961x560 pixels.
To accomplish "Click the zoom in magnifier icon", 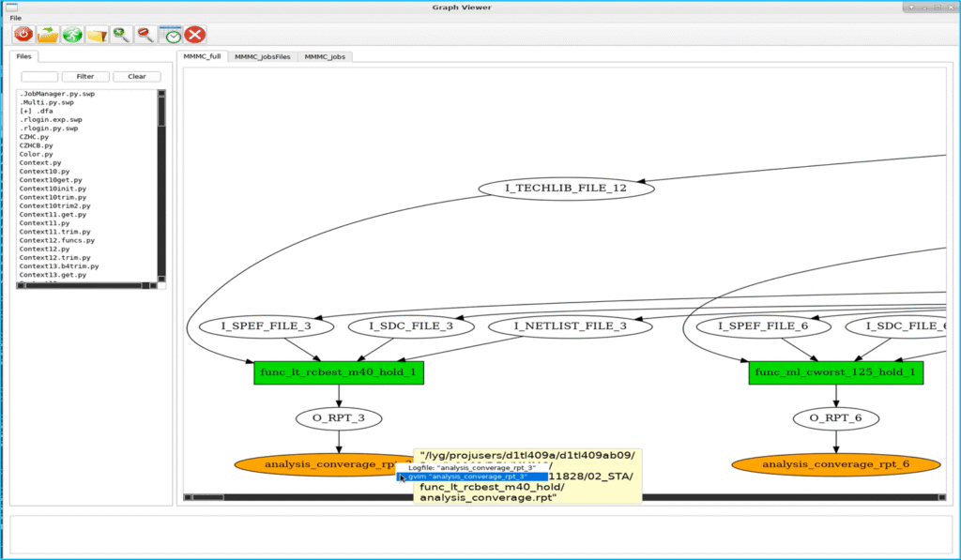I will coord(121,35).
